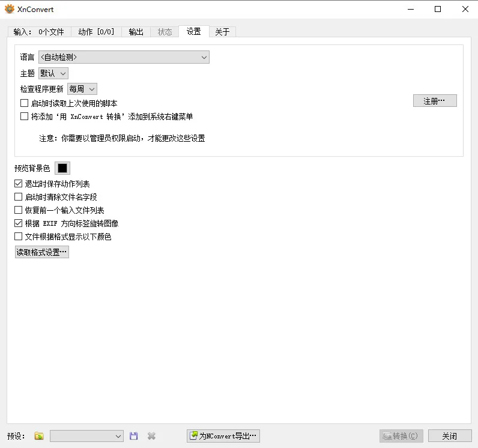Go to the 输出 tab
This screenshot has width=478, height=448.
point(136,32)
